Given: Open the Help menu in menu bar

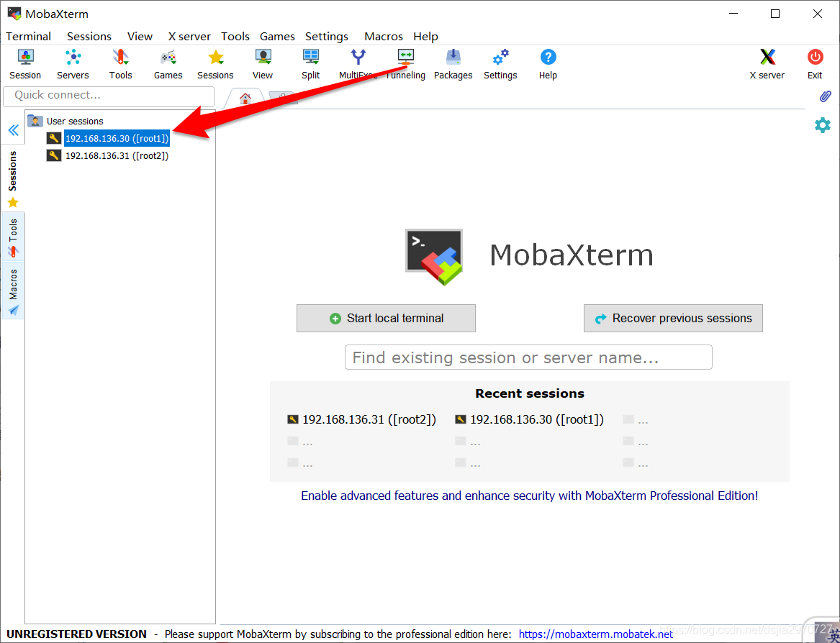Looking at the screenshot, I should [x=426, y=37].
